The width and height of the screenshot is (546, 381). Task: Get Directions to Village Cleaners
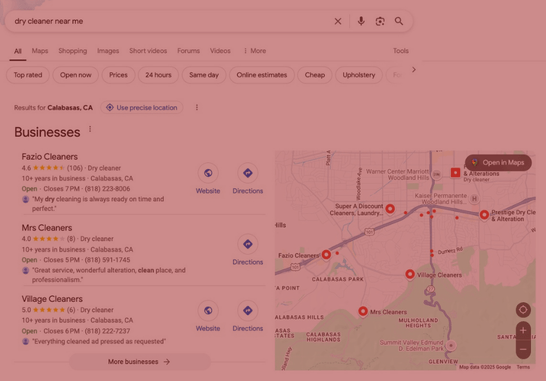(x=248, y=310)
